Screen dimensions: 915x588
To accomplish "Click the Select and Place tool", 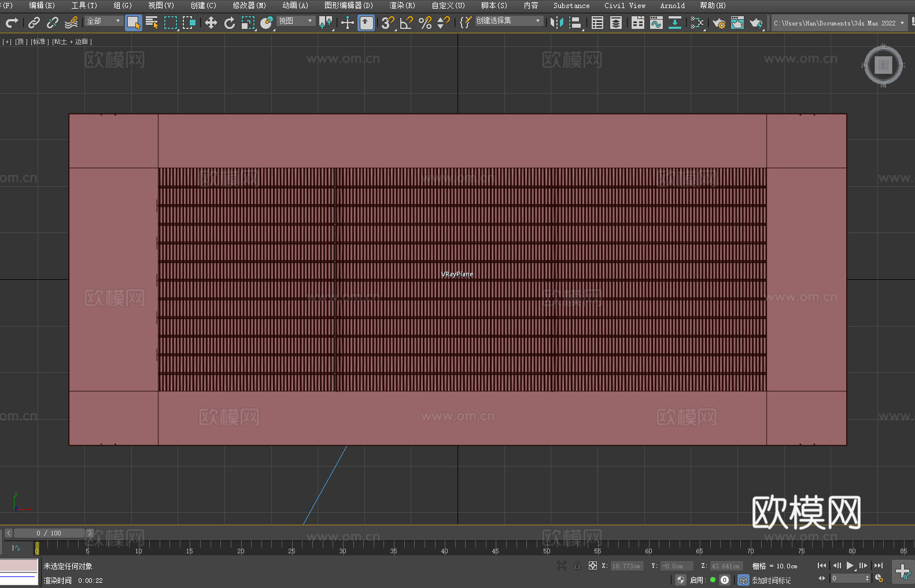I will click(x=267, y=23).
